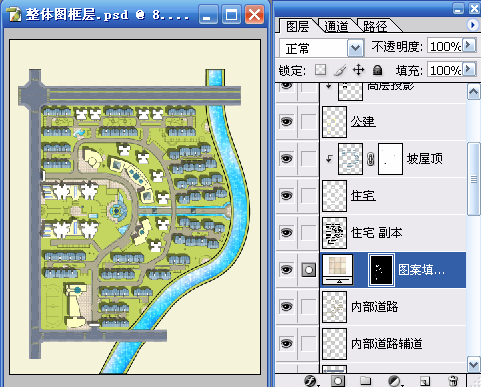Click the 不透明度 opacity value field
Image resolution: width=481 pixels, height=387 pixels.
[445, 46]
